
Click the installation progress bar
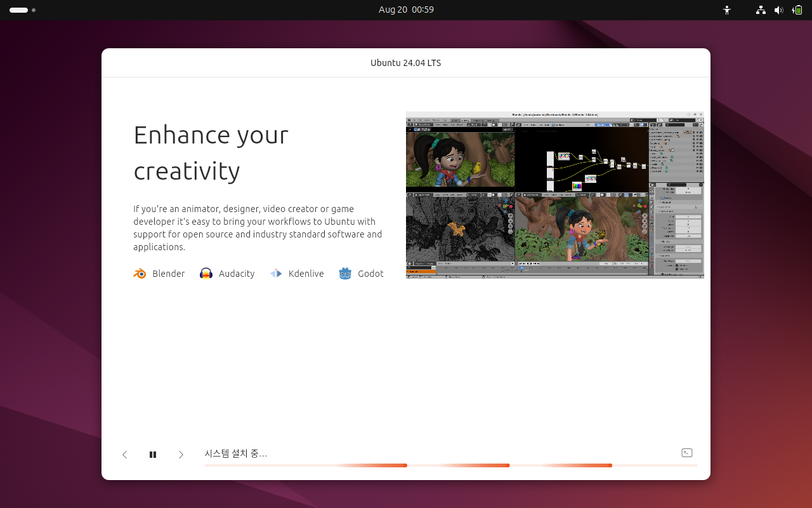451,465
